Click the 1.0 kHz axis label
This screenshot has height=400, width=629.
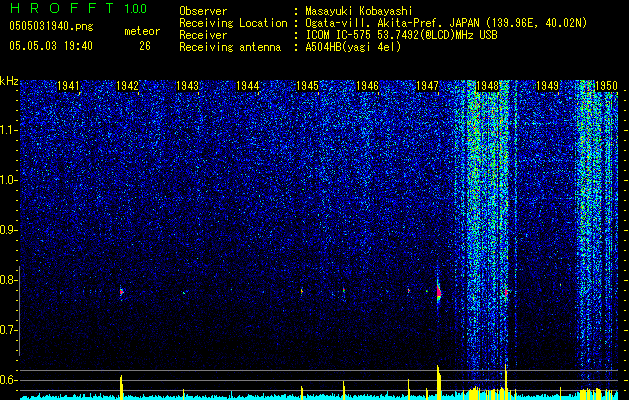pyautogui.click(x=9, y=180)
